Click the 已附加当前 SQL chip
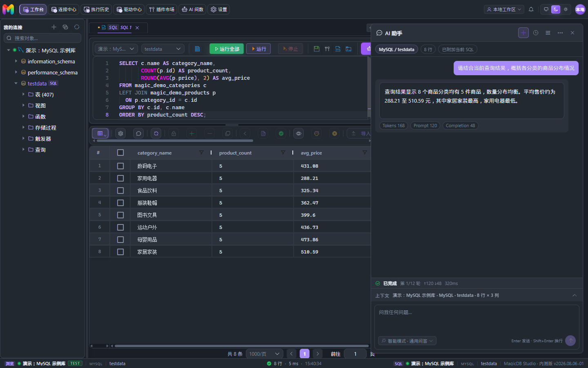This screenshot has height=368, width=588. [458, 49]
